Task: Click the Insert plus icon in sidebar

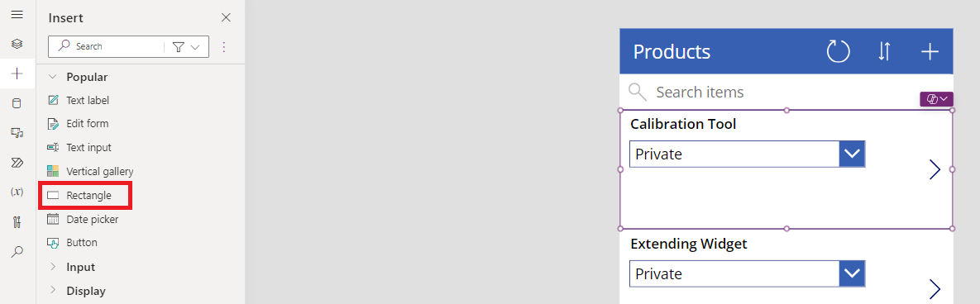Action: [x=17, y=74]
